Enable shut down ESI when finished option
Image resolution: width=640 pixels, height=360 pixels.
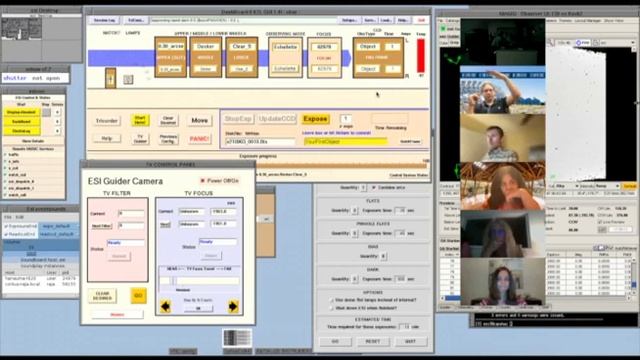pyautogui.click(x=331, y=308)
